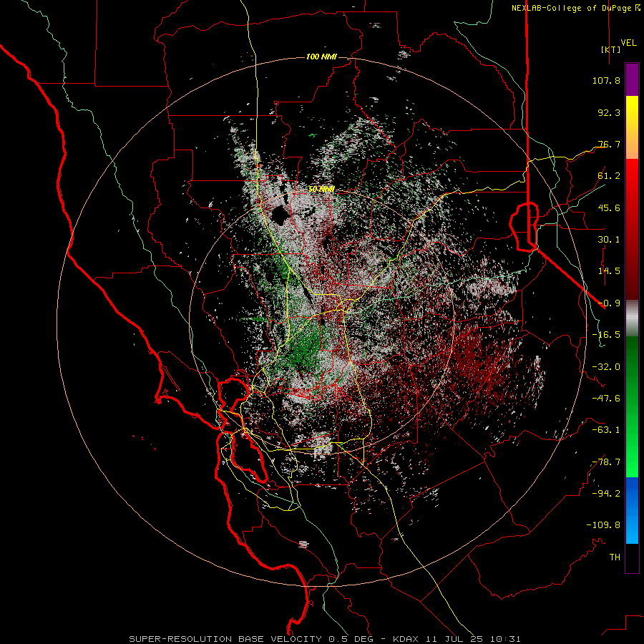Click the -94.2 legend value
The height and width of the screenshot is (644, 644).
[x=606, y=494]
